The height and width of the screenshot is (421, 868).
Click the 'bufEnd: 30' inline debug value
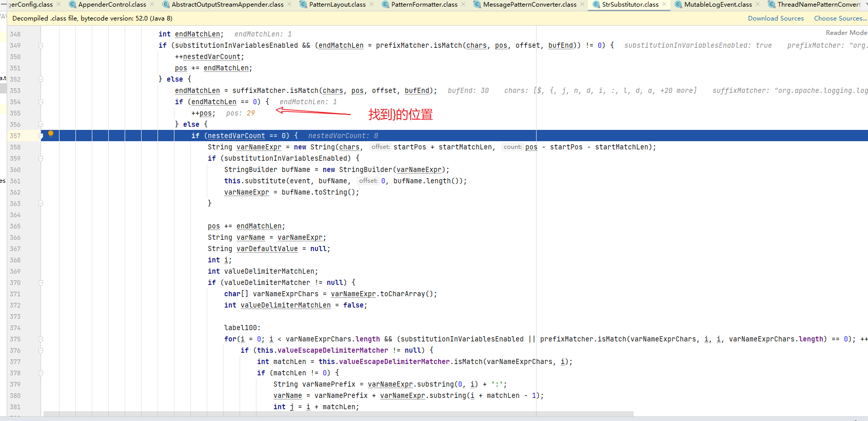pos(468,91)
